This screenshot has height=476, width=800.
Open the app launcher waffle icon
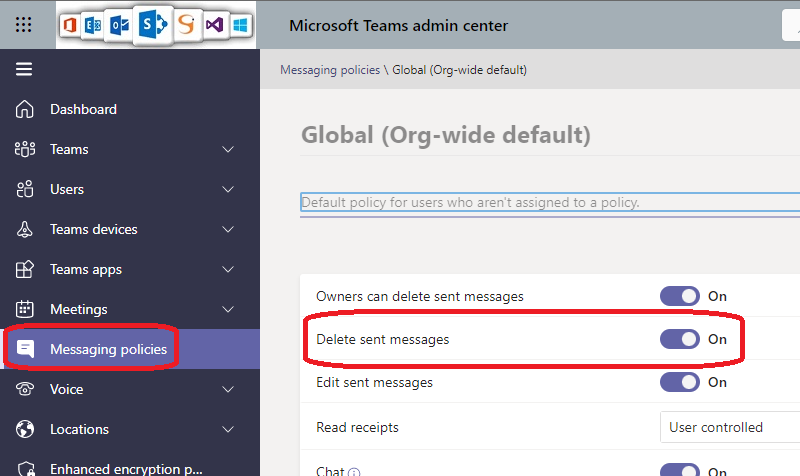pos(23,24)
